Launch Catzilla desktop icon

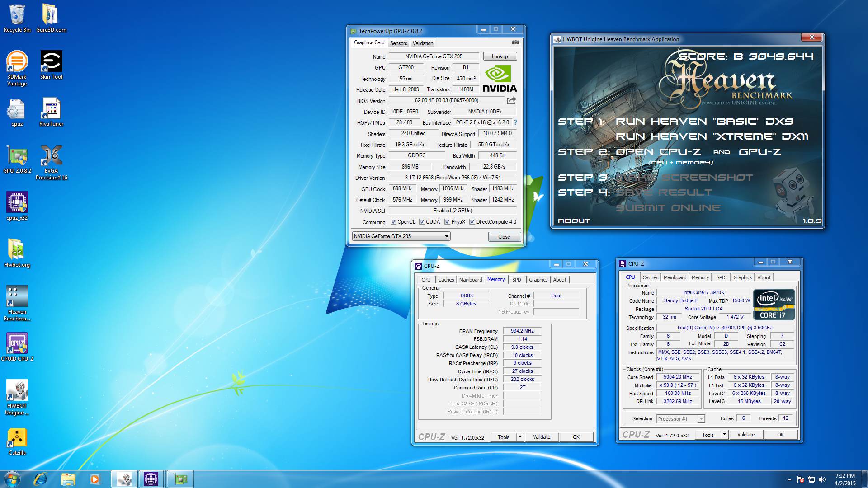click(x=17, y=441)
